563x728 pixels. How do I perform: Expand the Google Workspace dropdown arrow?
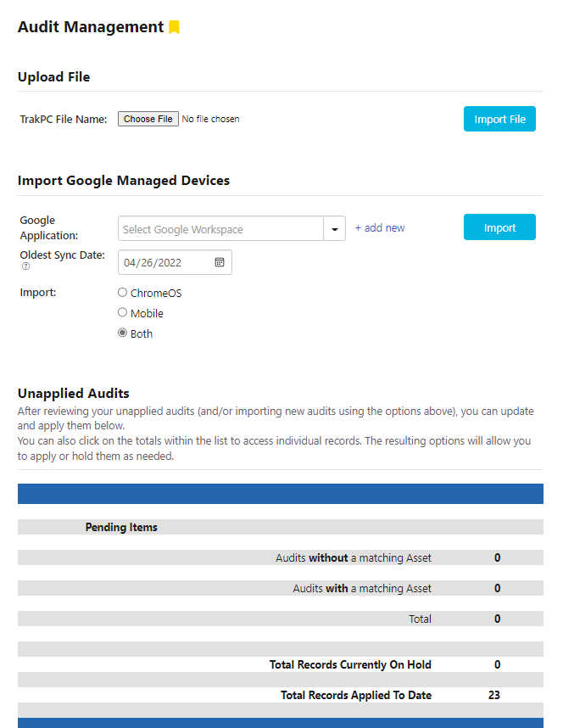tap(334, 229)
